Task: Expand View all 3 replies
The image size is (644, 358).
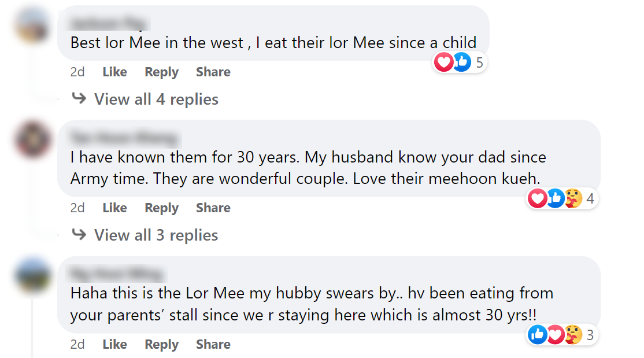Action: click(x=156, y=235)
